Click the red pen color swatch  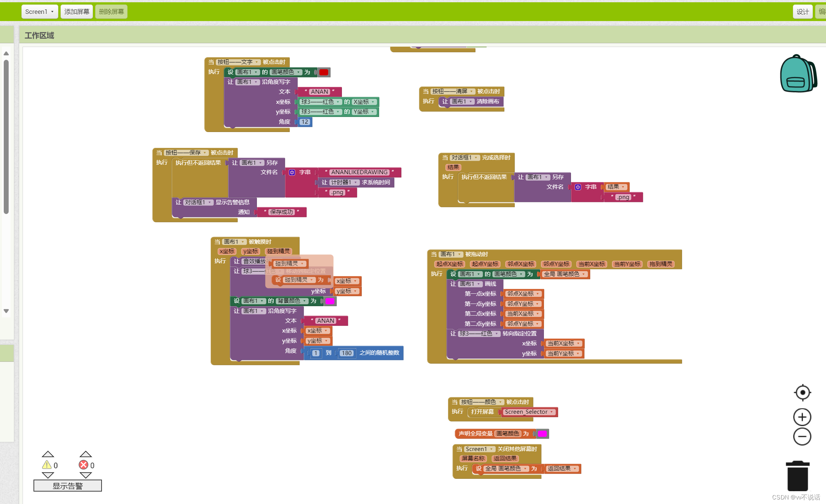(x=323, y=72)
